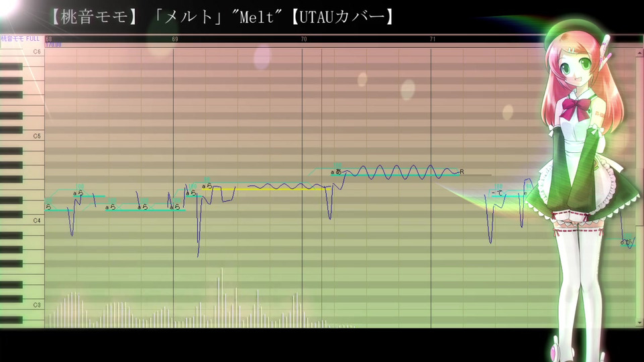Click the vertical scrollbar down arrow

click(x=640, y=323)
